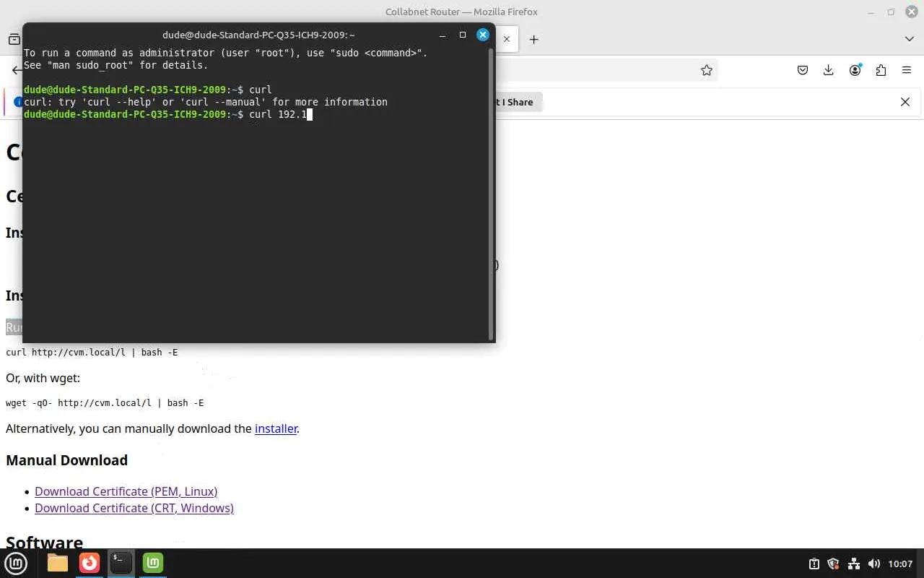The height and width of the screenshot is (578, 924).
Task: Switch to Firefox from the taskbar
Action: (90, 563)
